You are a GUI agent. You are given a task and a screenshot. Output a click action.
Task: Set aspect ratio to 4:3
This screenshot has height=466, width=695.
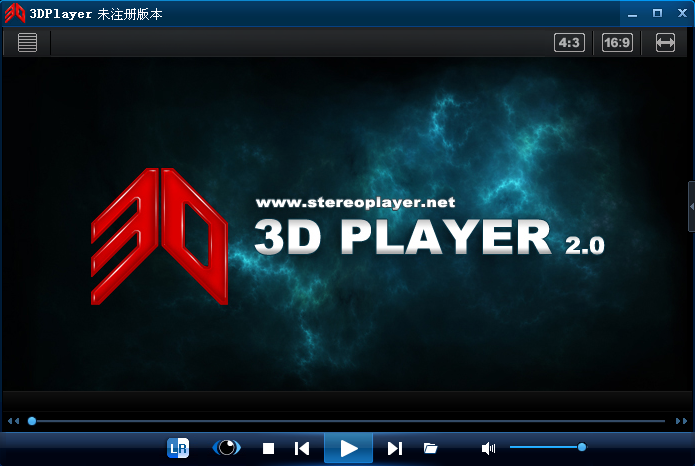[x=569, y=43]
